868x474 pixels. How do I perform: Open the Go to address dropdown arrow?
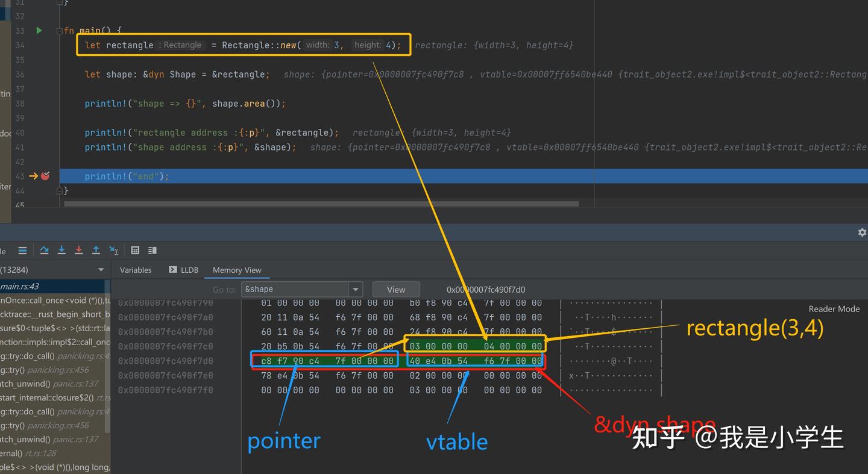tap(356, 290)
